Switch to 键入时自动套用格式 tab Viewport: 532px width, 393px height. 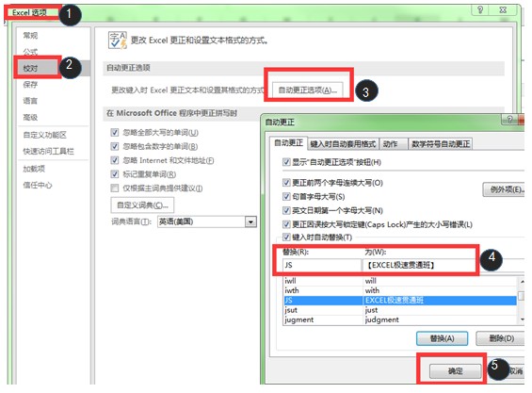click(343, 144)
